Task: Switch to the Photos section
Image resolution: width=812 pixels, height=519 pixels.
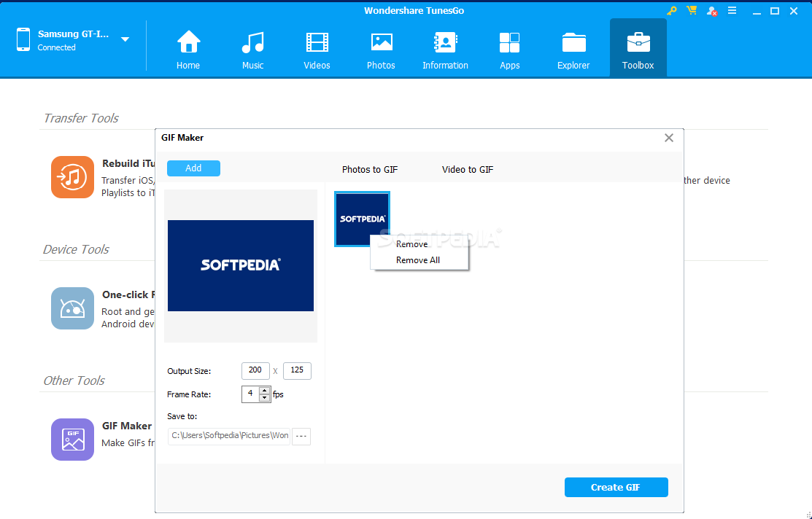Action: 381,50
